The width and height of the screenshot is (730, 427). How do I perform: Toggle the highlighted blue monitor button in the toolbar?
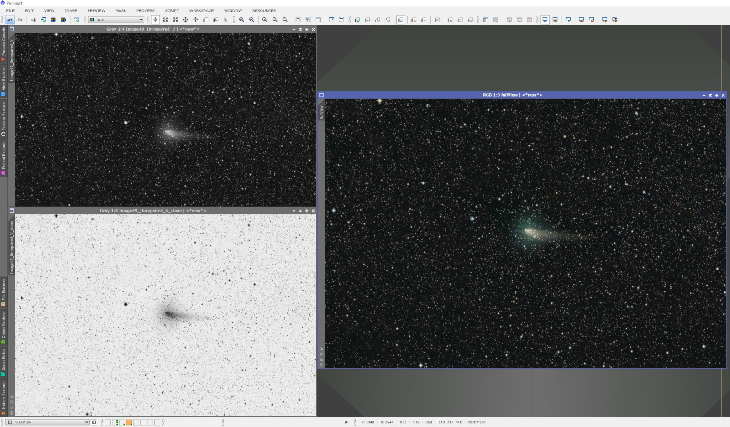(x=544, y=20)
